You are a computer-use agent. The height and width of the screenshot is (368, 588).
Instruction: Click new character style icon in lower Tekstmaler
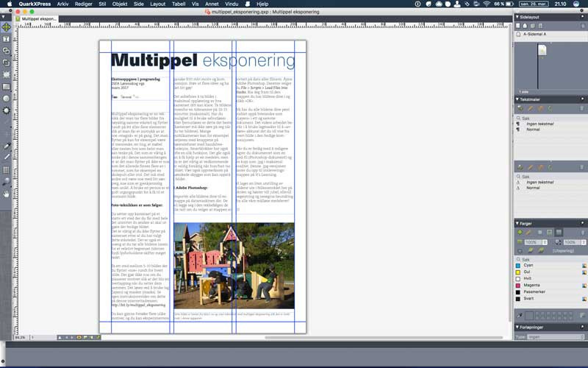click(x=520, y=167)
